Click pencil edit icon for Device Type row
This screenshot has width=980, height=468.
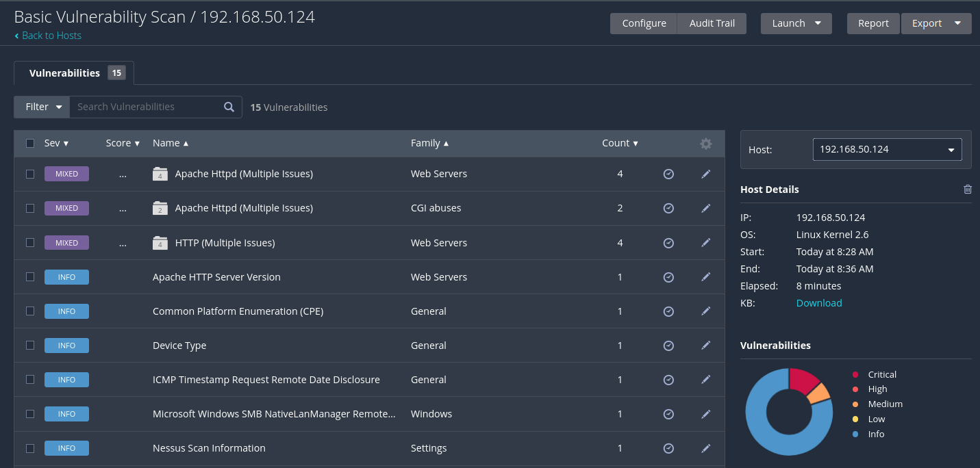coord(706,346)
